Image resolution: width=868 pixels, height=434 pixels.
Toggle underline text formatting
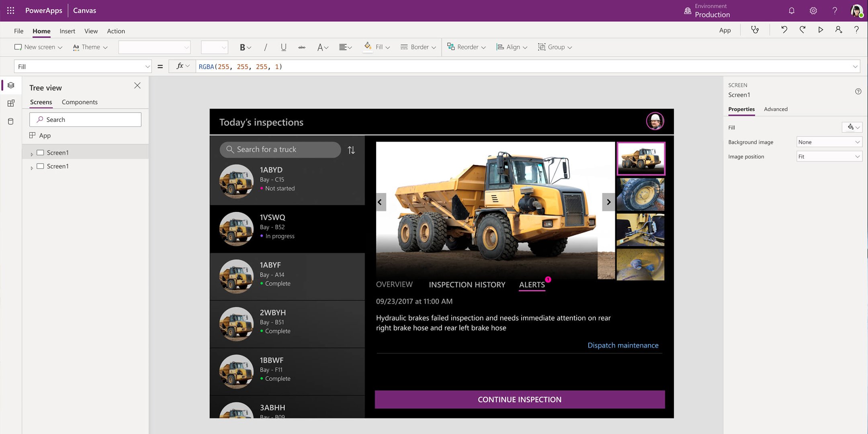tap(284, 47)
